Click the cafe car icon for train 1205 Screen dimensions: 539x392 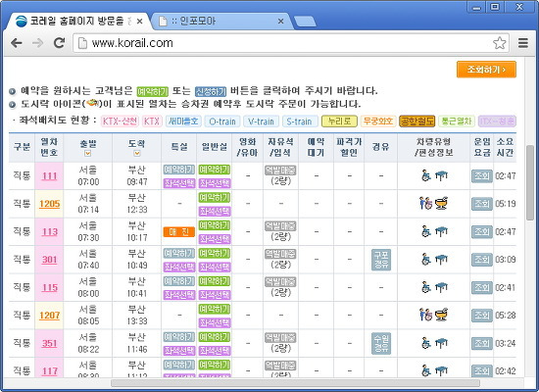[441, 203]
